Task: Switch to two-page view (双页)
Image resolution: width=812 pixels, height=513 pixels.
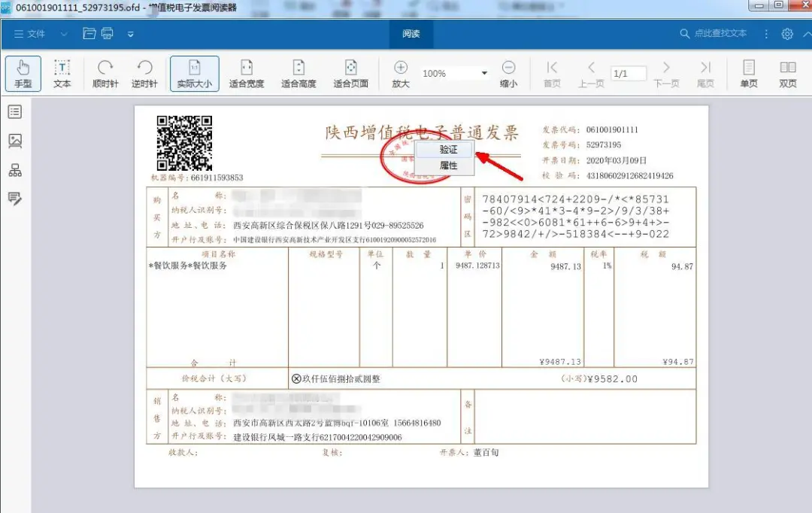Action: [787, 72]
